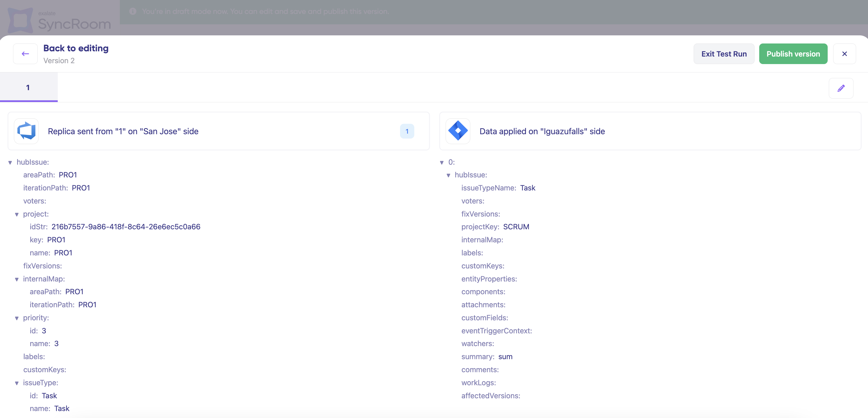Click the project idStr value
Screen dimensions: 868x418
(126, 227)
